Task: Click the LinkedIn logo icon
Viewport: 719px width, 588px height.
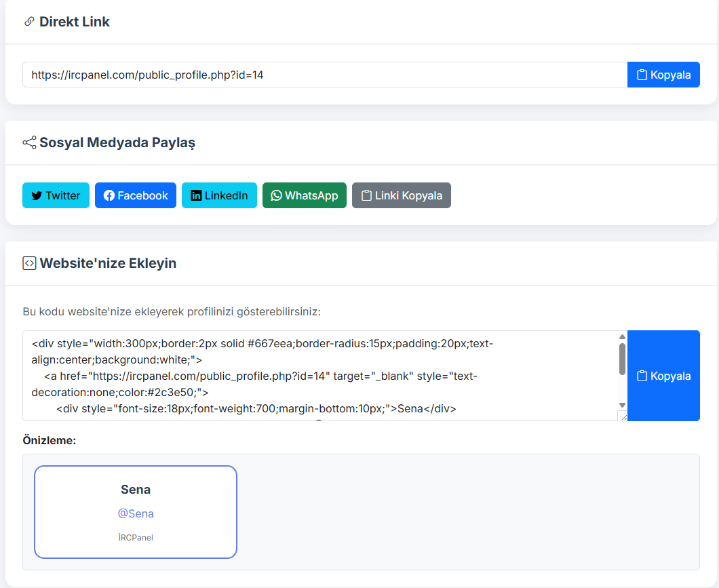Action: (196, 196)
